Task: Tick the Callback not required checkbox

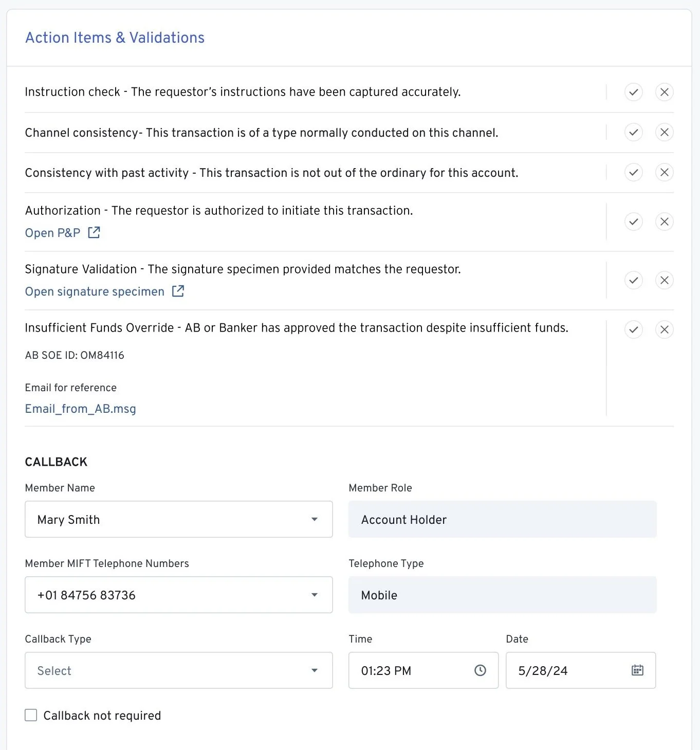Action: [x=31, y=715]
